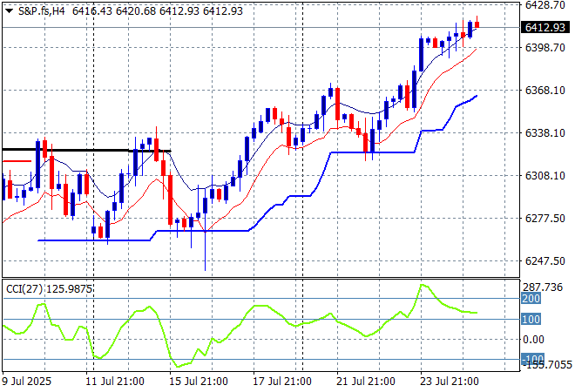575x392 pixels.
Task: Select the CCI 0.00 scale label
Action: pyautogui.click(x=533, y=340)
